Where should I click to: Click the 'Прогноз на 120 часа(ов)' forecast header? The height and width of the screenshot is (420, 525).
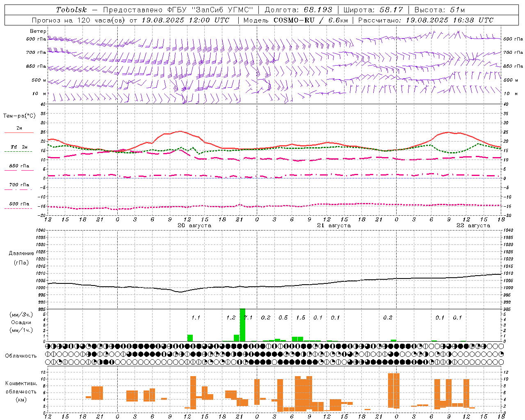click(x=80, y=20)
